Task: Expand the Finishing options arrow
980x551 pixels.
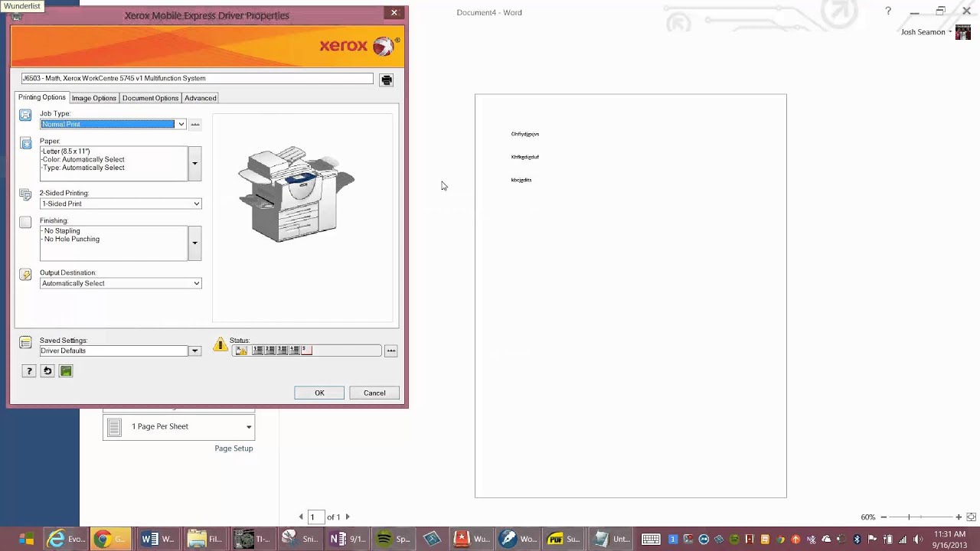Action: click(x=194, y=243)
